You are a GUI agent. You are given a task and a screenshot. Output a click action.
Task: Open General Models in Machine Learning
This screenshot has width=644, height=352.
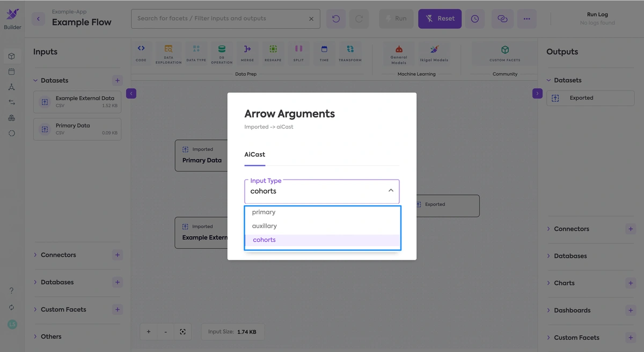pos(399,54)
